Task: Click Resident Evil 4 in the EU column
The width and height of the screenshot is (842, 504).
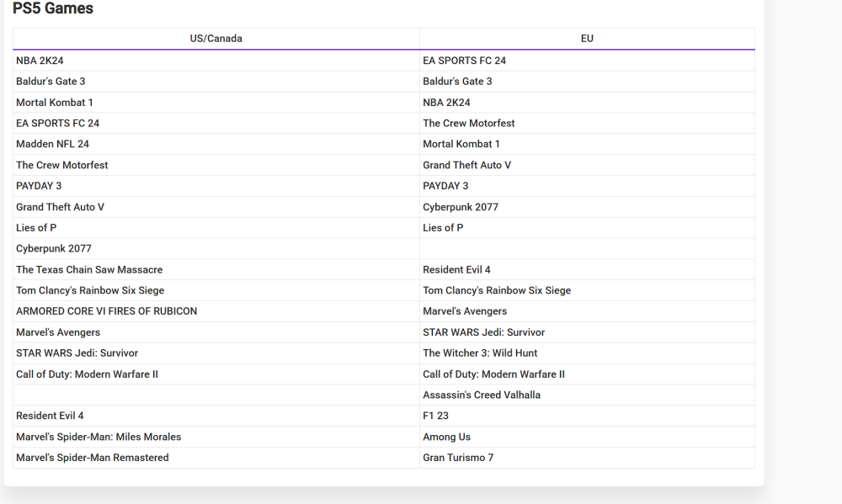Action: pos(456,270)
